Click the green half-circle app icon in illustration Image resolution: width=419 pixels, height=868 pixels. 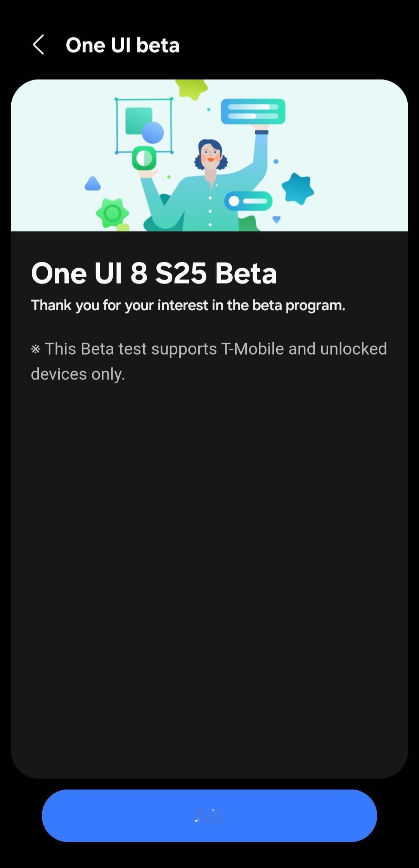(x=144, y=158)
